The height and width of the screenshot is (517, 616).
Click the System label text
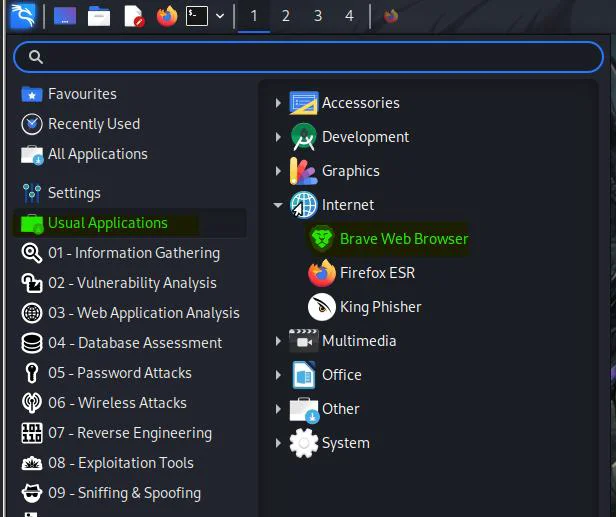click(346, 443)
